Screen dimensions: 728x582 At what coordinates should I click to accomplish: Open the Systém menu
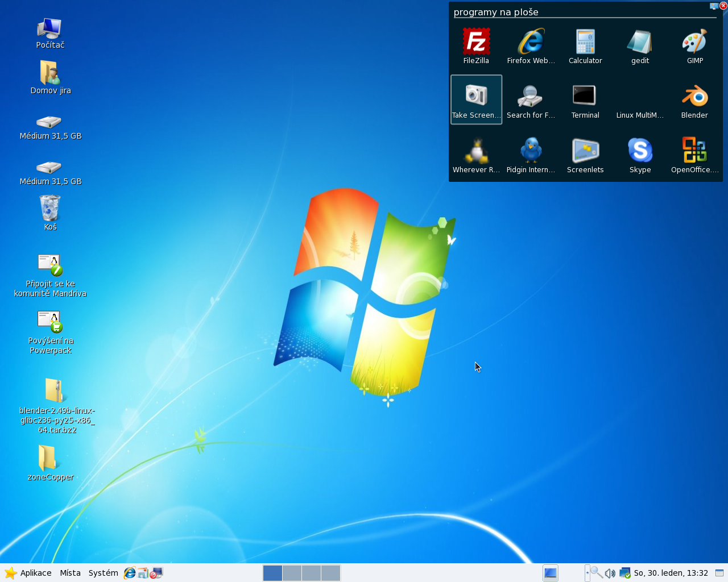click(x=103, y=573)
